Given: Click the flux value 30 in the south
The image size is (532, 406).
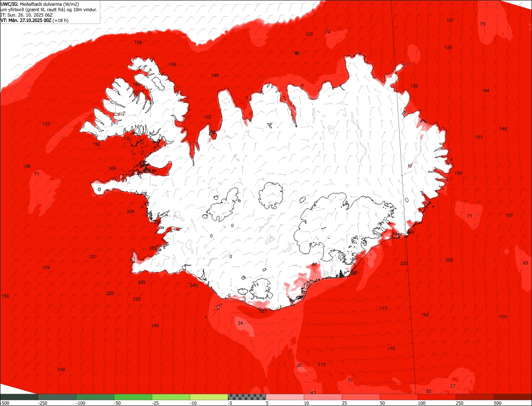Looking at the screenshot, I should [299, 365].
